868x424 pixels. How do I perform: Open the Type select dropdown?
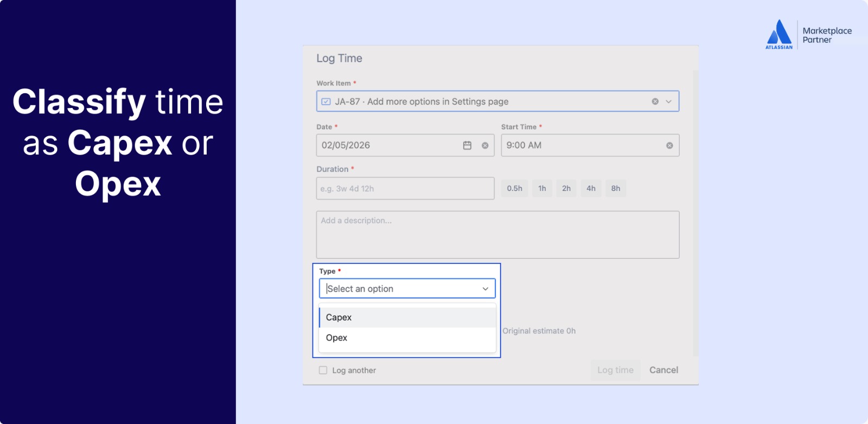tap(407, 288)
